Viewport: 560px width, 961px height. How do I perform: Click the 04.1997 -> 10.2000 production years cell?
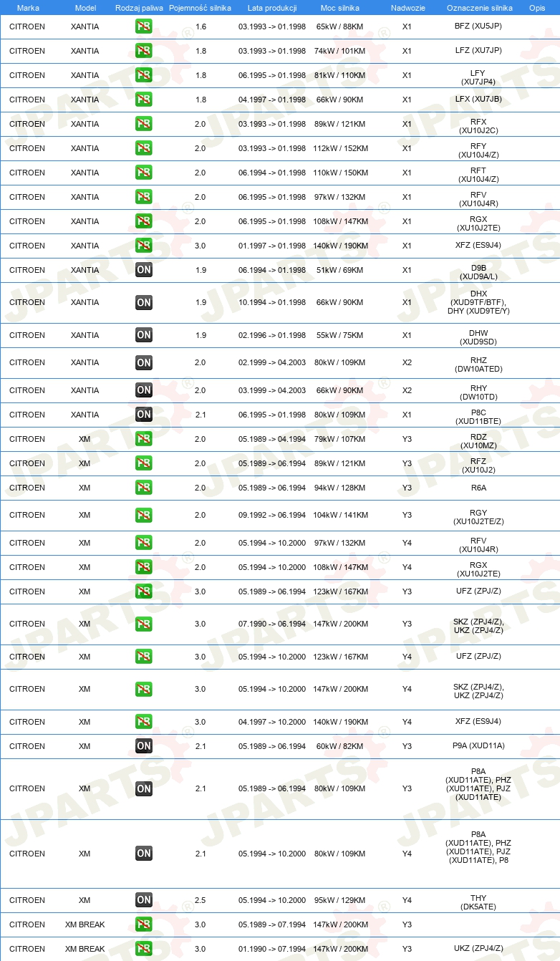tap(272, 722)
